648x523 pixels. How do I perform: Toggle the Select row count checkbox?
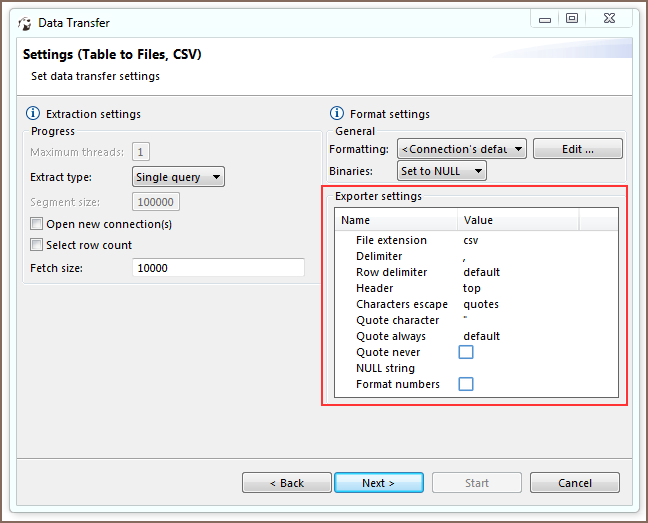[x=37, y=245]
